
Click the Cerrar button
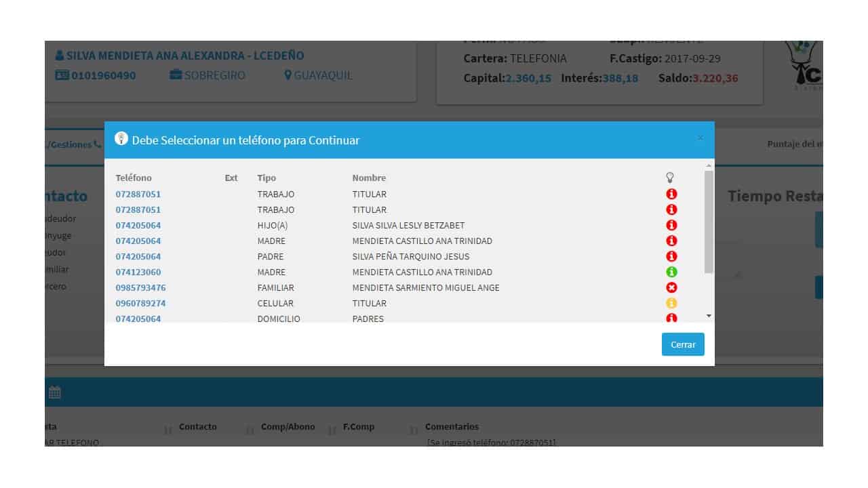(683, 344)
